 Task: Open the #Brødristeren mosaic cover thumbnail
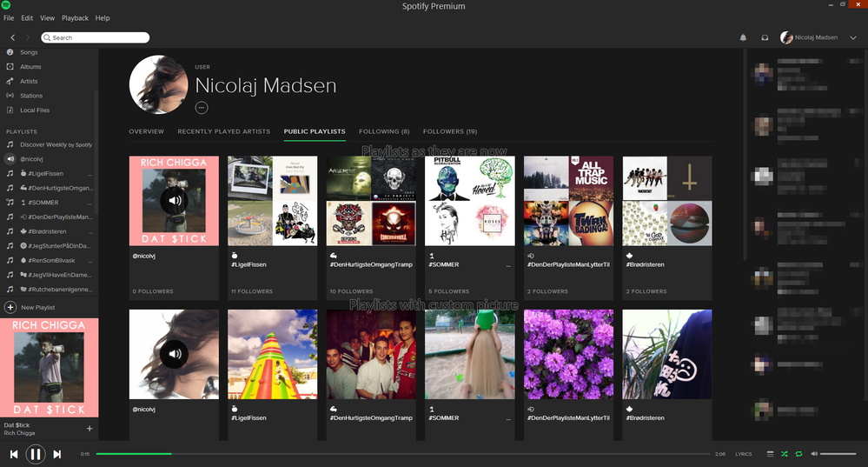click(x=667, y=201)
